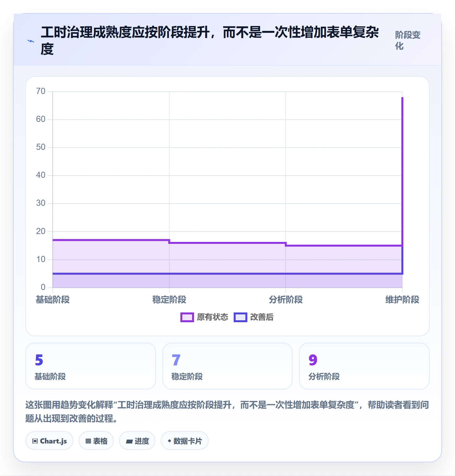Click the y-axis value 0
The height and width of the screenshot is (476, 455).
click(x=43, y=287)
